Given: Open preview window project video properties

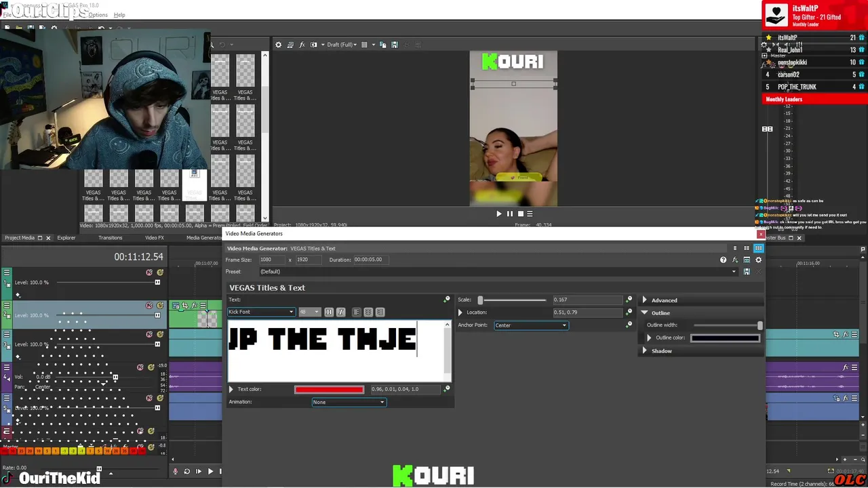Looking at the screenshot, I should [278, 45].
